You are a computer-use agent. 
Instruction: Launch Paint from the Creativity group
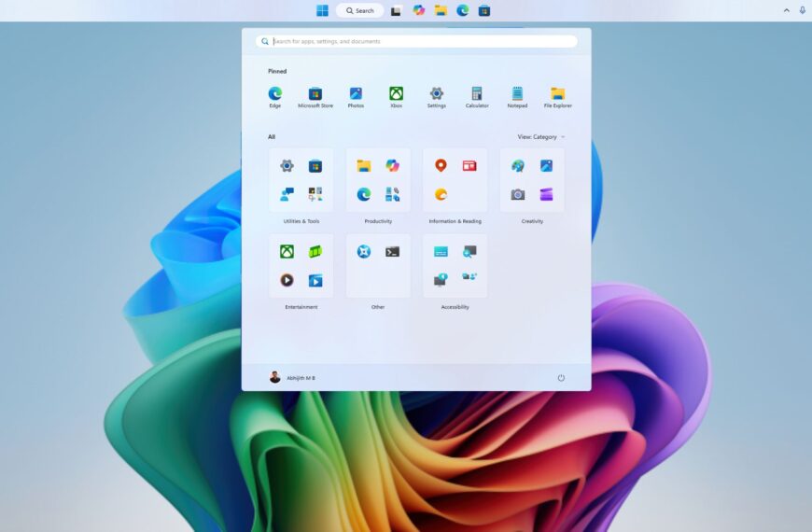coord(518,166)
